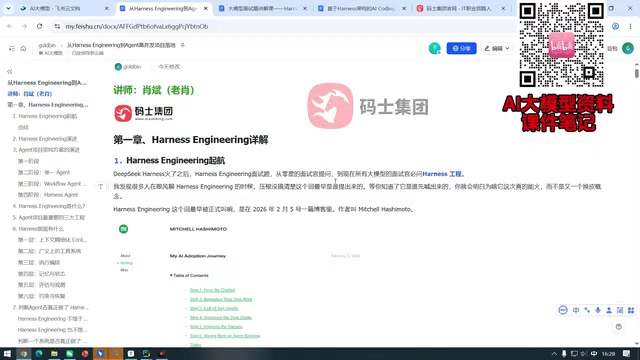The height and width of the screenshot is (360, 640).
Task: Open outline item 第二阶段: 单一 Agent
Action: (44, 172)
